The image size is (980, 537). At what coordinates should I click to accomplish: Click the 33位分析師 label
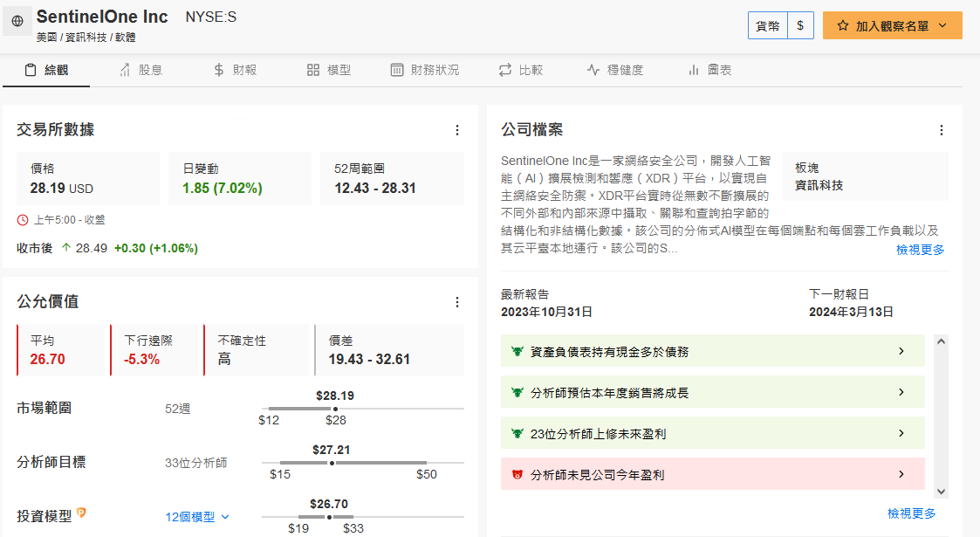click(195, 464)
